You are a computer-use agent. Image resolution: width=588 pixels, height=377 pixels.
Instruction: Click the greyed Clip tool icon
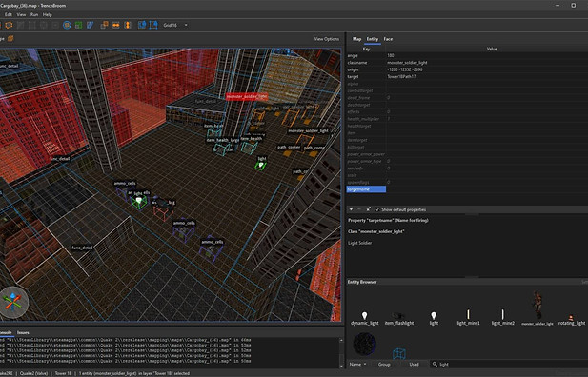coord(21,25)
